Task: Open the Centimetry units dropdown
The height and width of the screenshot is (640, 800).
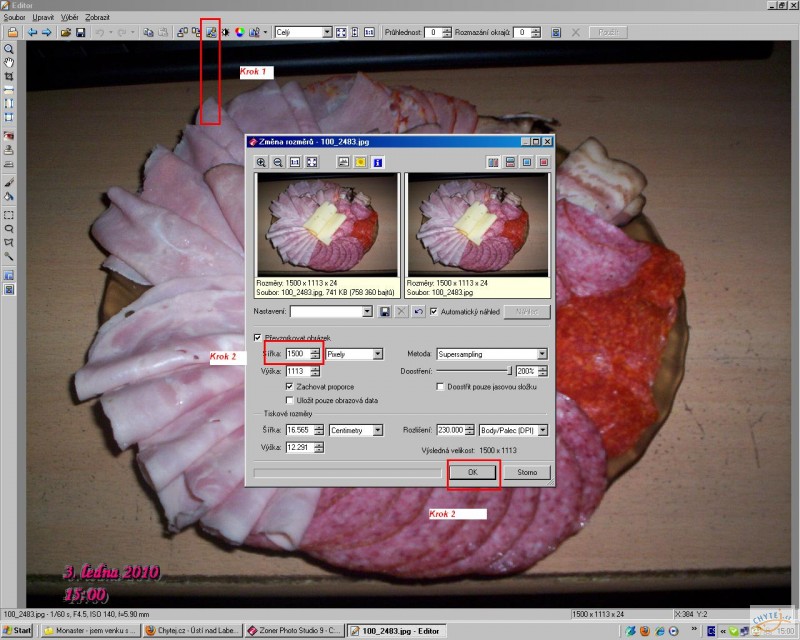Action: tap(378, 430)
